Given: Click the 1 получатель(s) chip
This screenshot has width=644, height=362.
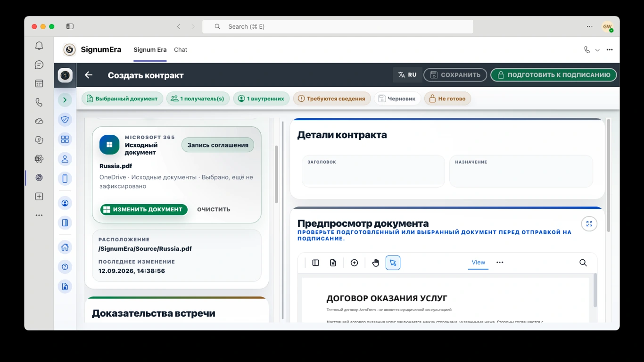Looking at the screenshot, I should [198, 99].
